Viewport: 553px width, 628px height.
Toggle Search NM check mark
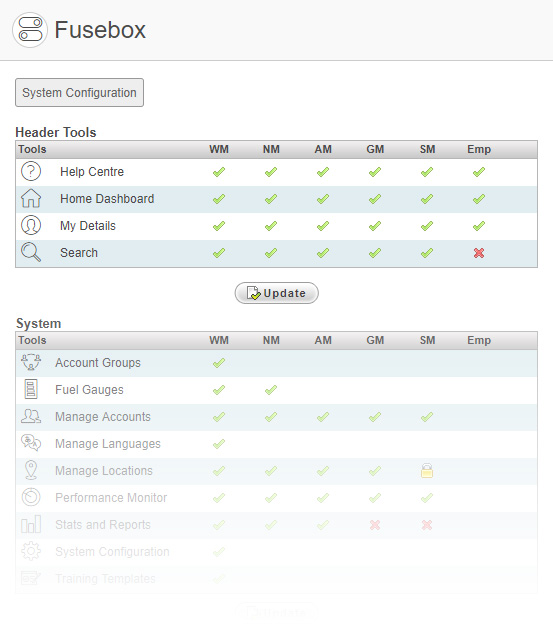[271, 253]
